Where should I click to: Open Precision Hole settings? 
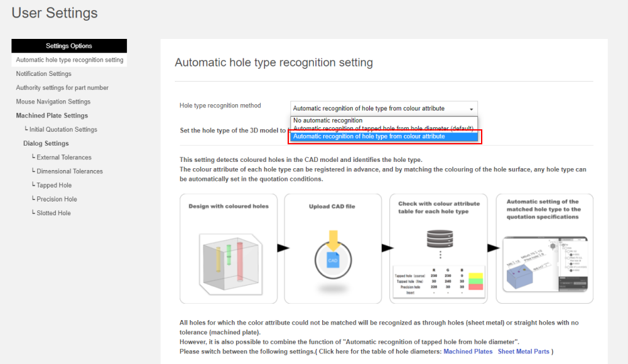point(57,199)
